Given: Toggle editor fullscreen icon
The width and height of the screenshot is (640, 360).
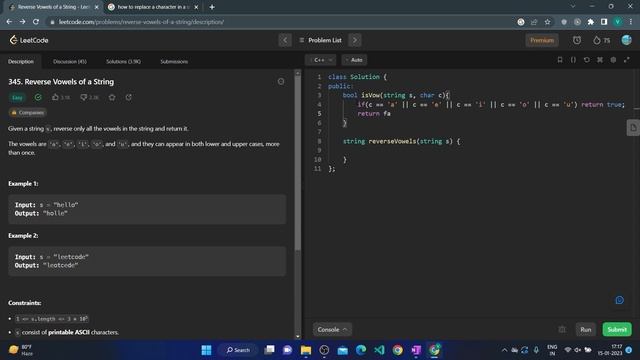Looking at the screenshot, I should click(x=627, y=60).
